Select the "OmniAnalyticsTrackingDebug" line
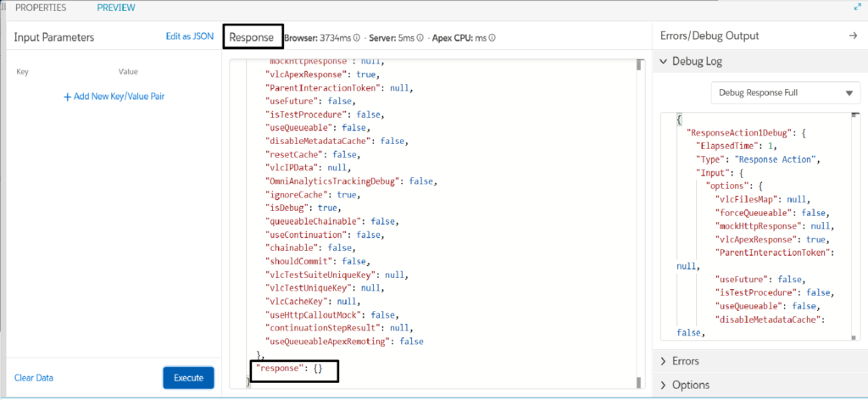The width and height of the screenshot is (868, 400). tap(352, 181)
